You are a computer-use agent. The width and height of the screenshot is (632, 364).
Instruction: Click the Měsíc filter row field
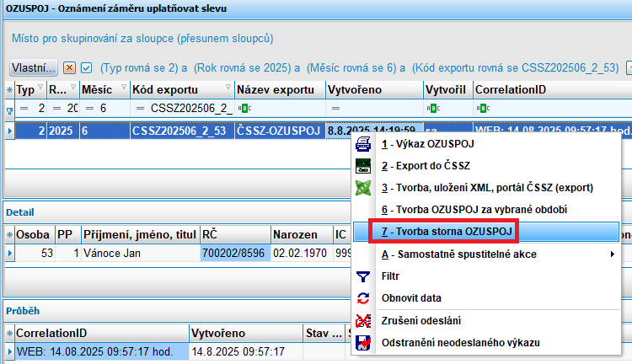pyautogui.click(x=101, y=108)
